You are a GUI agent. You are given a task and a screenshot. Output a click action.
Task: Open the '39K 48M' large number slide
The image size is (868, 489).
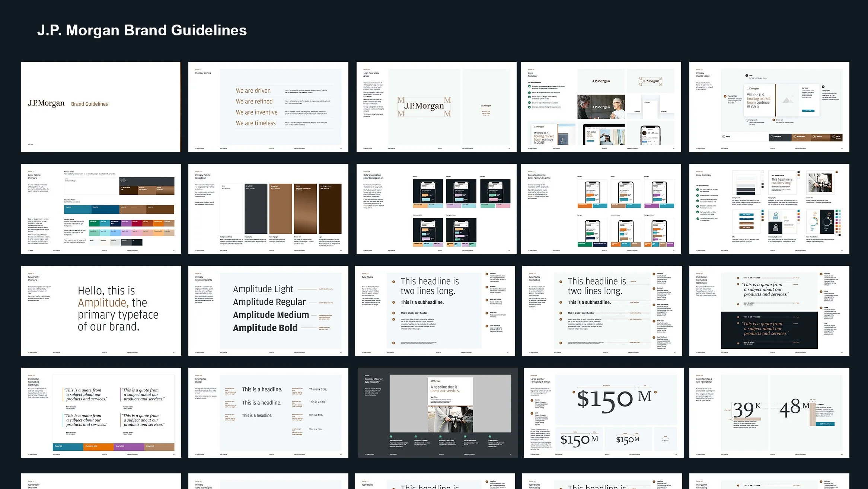[x=769, y=413]
